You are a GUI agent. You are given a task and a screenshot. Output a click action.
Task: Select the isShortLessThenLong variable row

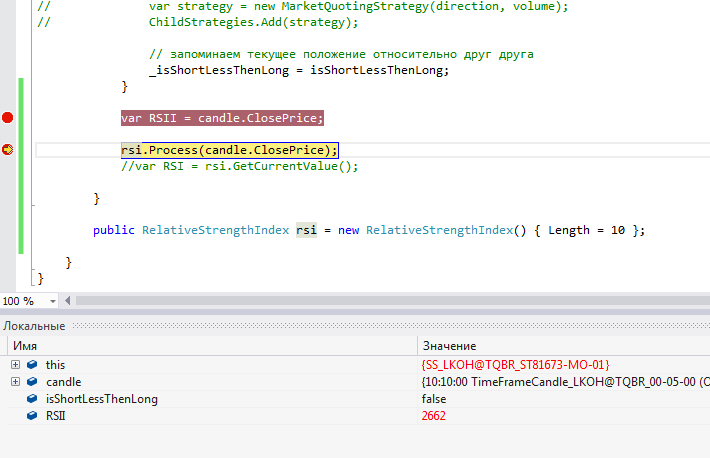359,399
